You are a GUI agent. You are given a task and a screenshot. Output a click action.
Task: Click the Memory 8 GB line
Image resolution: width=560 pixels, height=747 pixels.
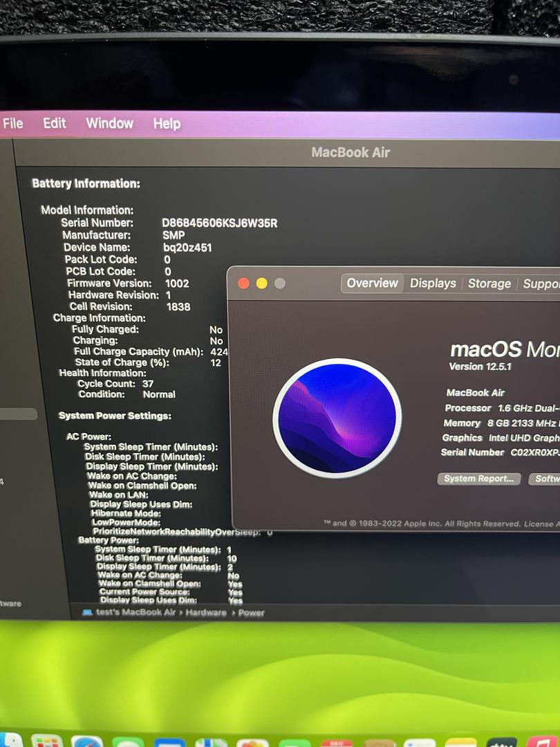click(501, 423)
